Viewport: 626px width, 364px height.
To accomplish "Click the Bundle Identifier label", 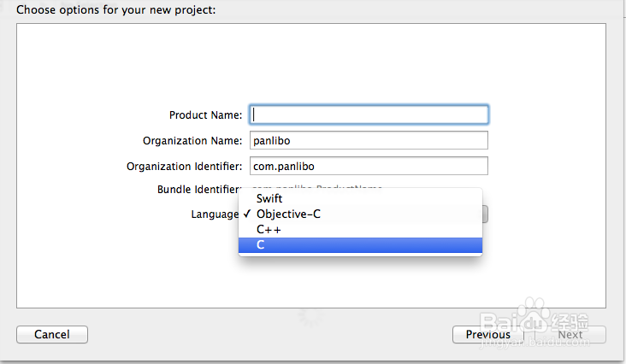I will (x=199, y=189).
